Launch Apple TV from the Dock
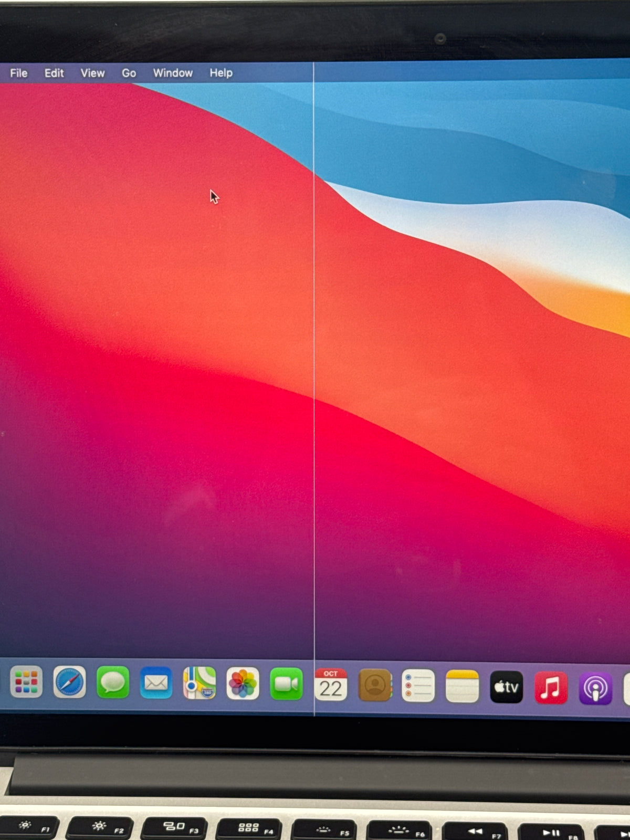The width and height of the screenshot is (630, 840). point(507,687)
